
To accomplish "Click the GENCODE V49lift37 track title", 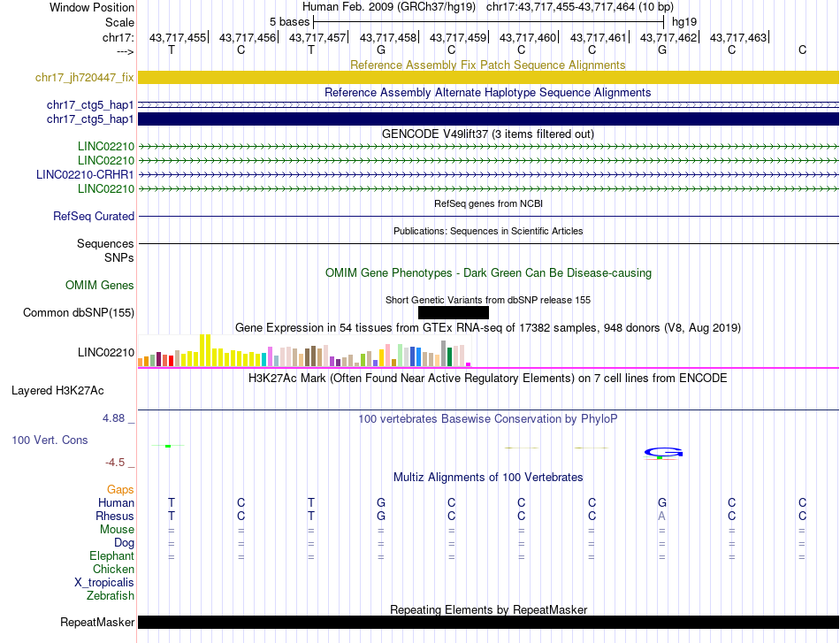I will (487, 134).
